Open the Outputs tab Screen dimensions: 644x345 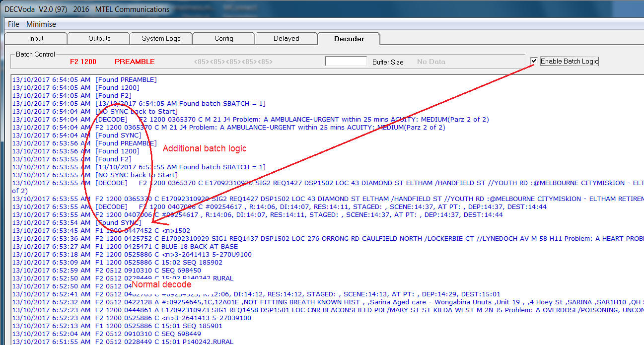click(99, 39)
